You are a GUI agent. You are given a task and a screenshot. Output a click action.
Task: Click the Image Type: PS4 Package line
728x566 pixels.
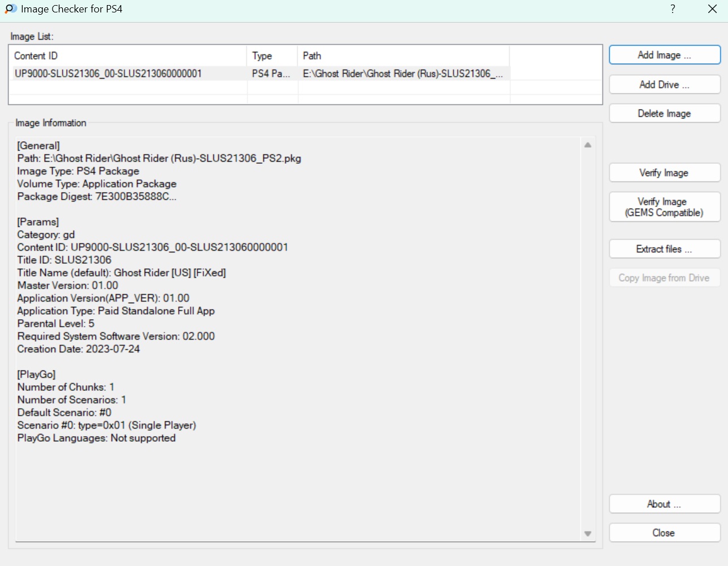(x=78, y=171)
